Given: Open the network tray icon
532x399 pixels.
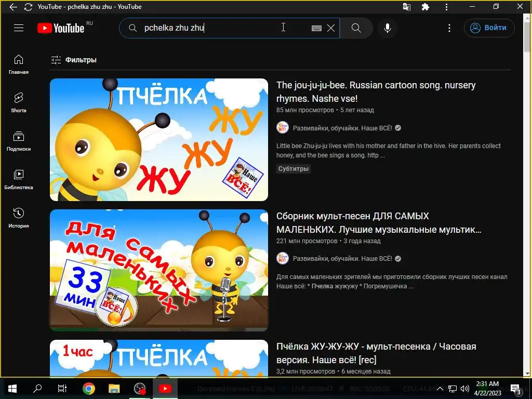Looking at the screenshot, I should pos(453,389).
